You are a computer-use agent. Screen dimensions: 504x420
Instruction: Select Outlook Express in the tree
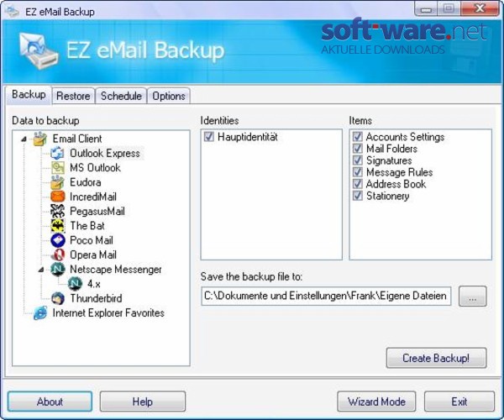pyautogui.click(x=105, y=153)
